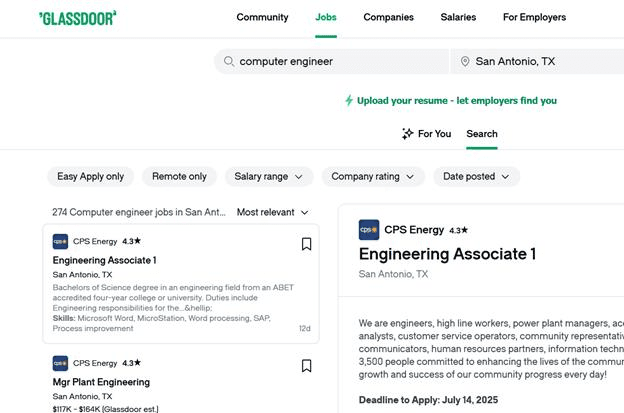Click CPS Energy name in detail panel
The image size is (624, 413).
414,230
